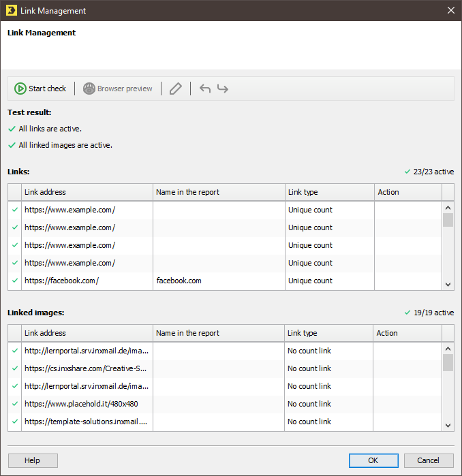This screenshot has height=476, width=462.
Task: Click down arrow of Links table scrollbar
Action: tap(448, 285)
